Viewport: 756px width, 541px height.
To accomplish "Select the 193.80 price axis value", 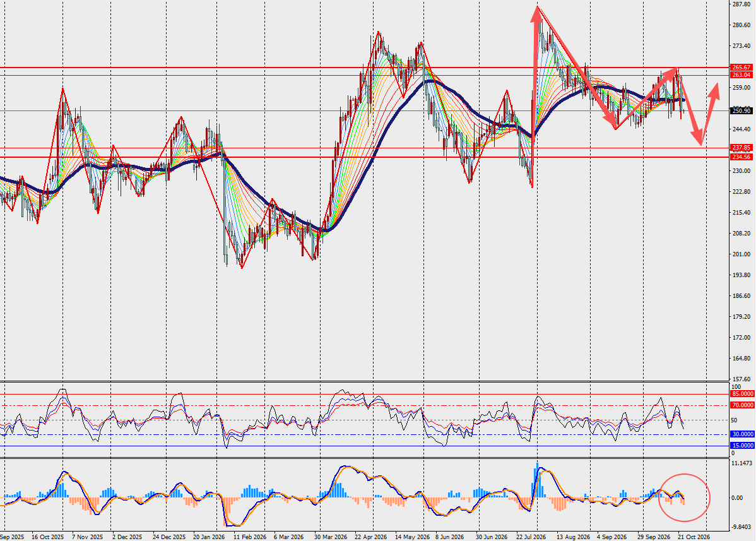I will pyautogui.click(x=741, y=275).
